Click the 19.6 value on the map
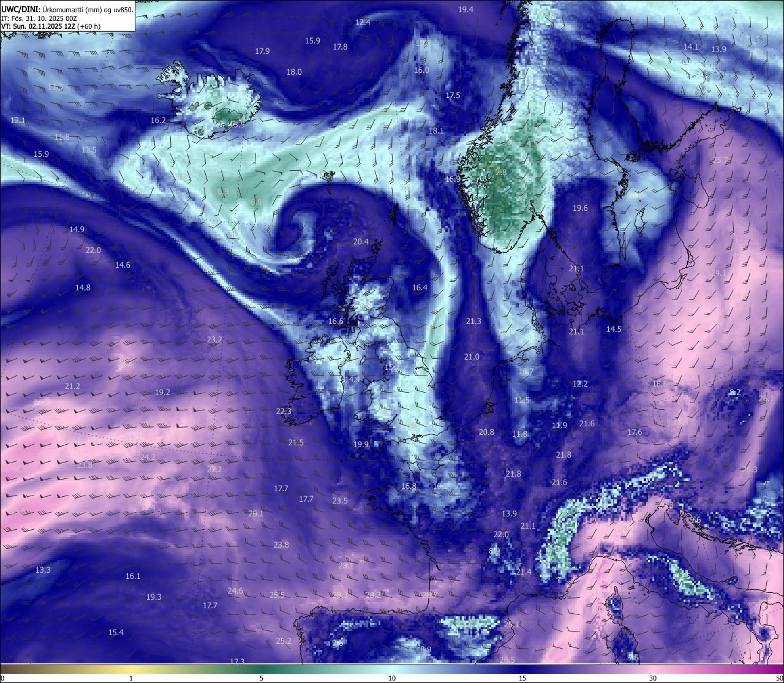 [x=580, y=208]
